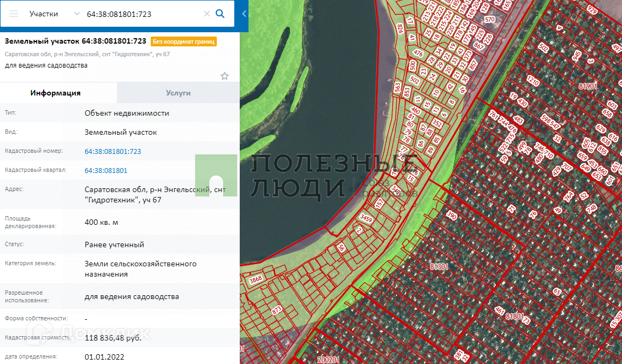Clear the search field with X icon
The width and height of the screenshot is (622, 364).
(x=206, y=14)
